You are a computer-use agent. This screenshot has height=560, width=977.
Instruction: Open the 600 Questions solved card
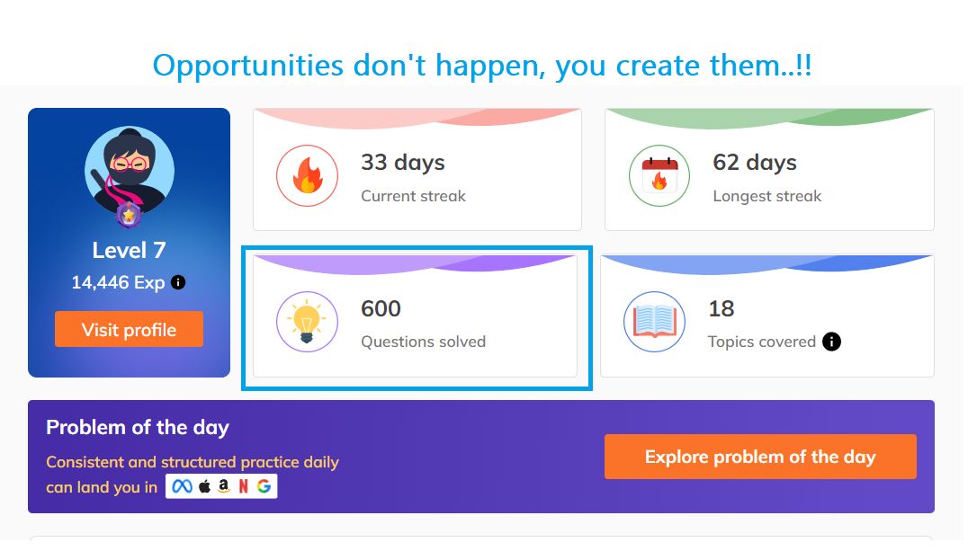pos(415,316)
